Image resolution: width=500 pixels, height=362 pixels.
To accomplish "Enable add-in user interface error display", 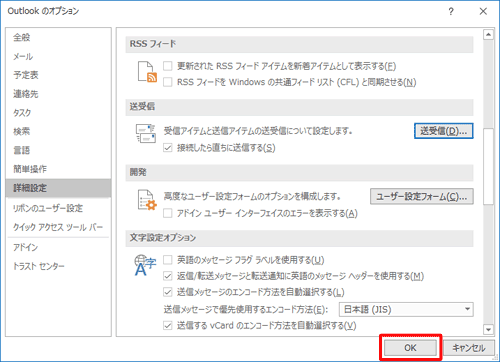I will click(168, 213).
